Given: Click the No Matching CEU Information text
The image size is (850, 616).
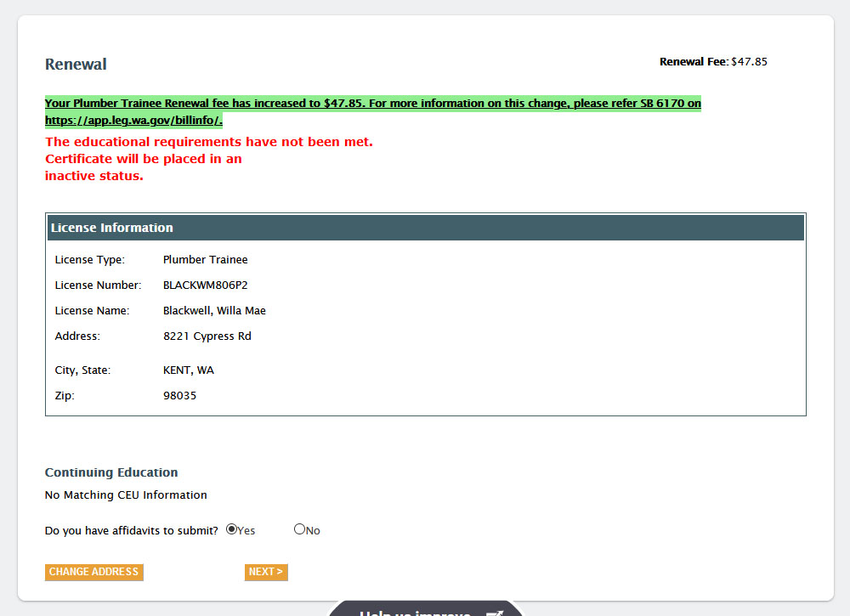Looking at the screenshot, I should (126, 495).
